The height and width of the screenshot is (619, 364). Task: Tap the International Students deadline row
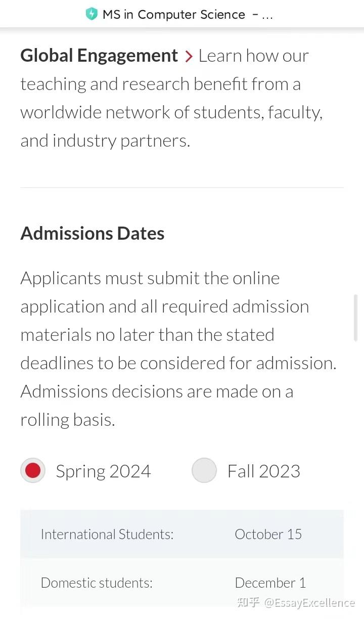pos(182,534)
